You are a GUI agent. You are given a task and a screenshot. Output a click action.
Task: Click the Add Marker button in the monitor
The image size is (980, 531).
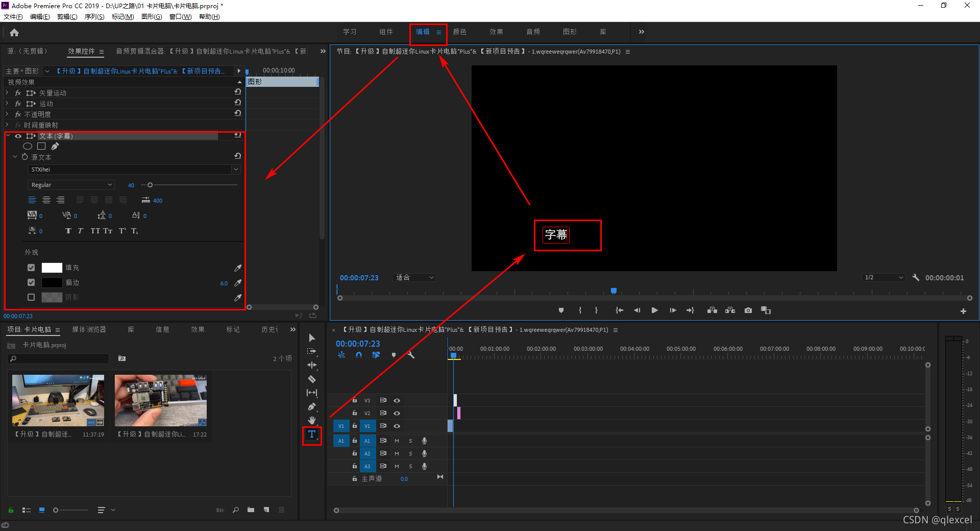[x=561, y=310]
